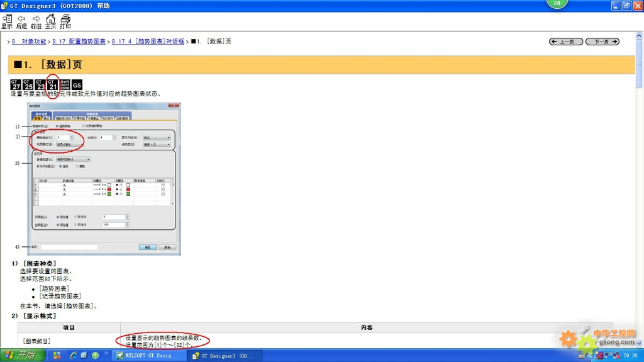The height and width of the screenshot is (362, 644).
Task: Click the section title 1) [图表种类]
Action: (34, 263)
